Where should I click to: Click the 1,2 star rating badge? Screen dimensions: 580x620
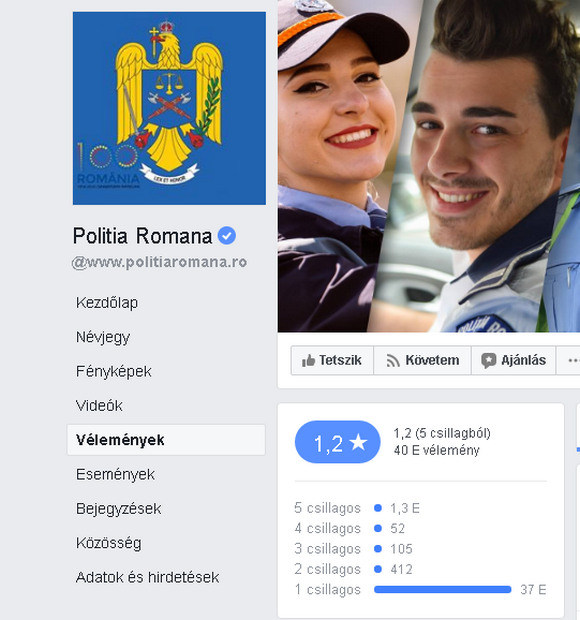coord(338,442)
